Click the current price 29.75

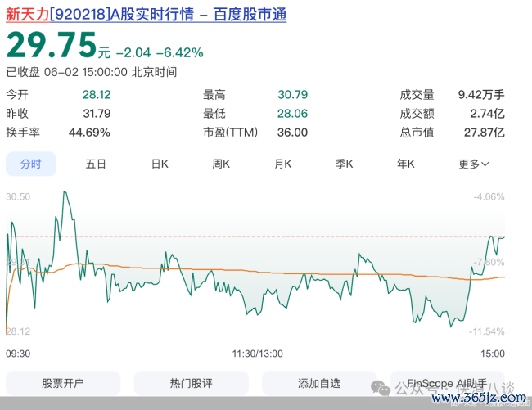pos(52,45)
